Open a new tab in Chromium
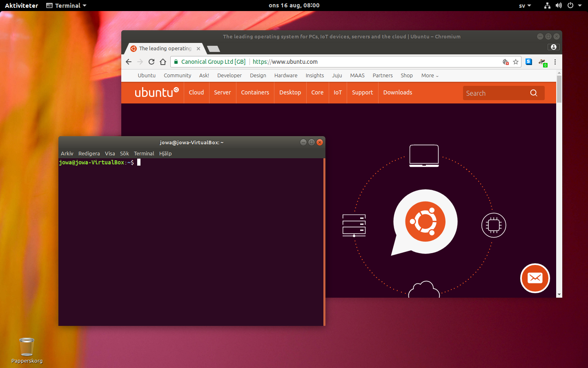Screen dimensions: 588x368 [214, 49]
